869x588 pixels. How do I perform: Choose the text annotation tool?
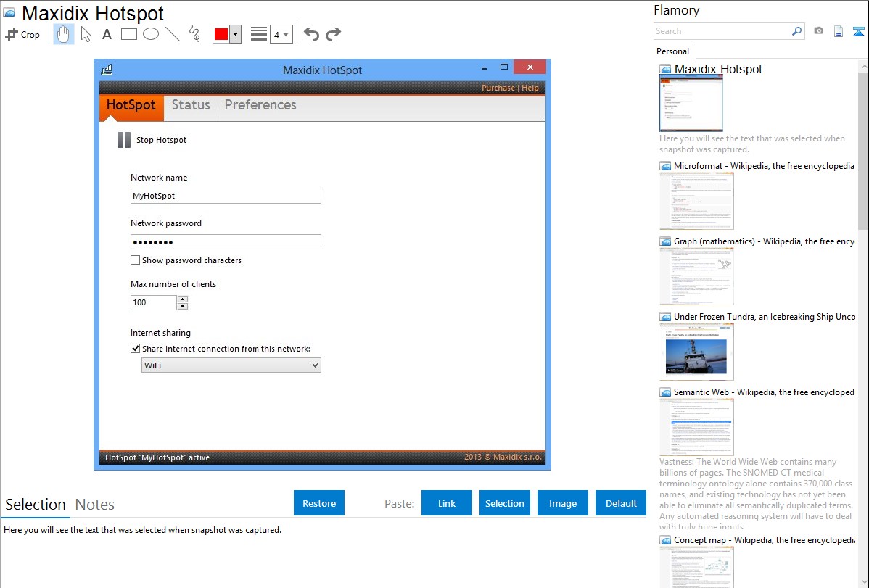pyautogui.click(x=107, y=34)
